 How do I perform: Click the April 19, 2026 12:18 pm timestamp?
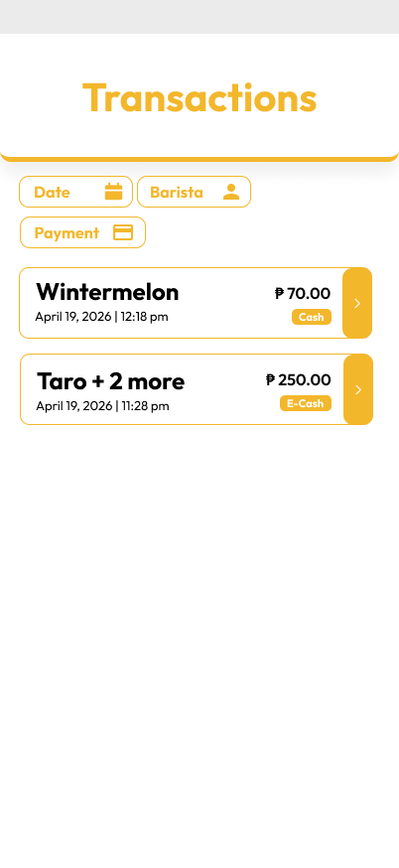(102, 317)
